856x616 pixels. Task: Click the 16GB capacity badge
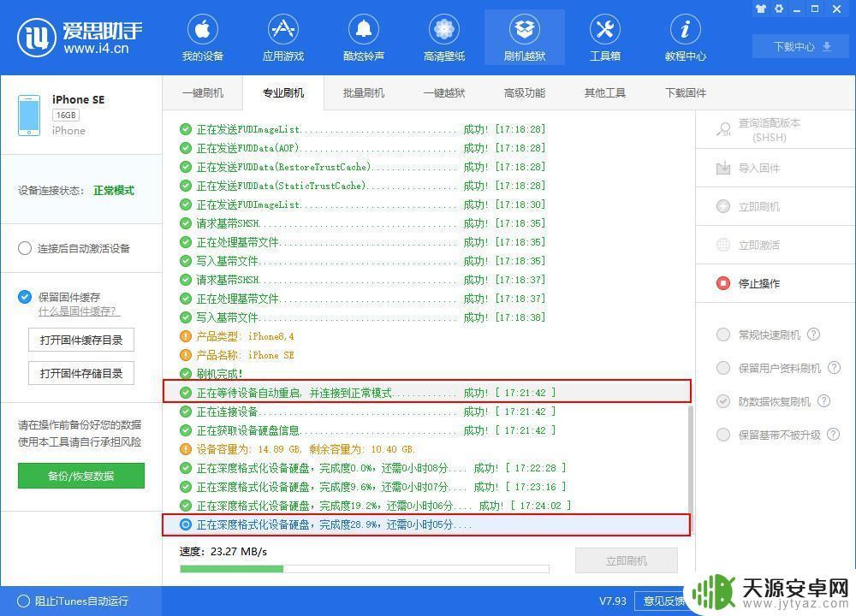click(66, 115)
